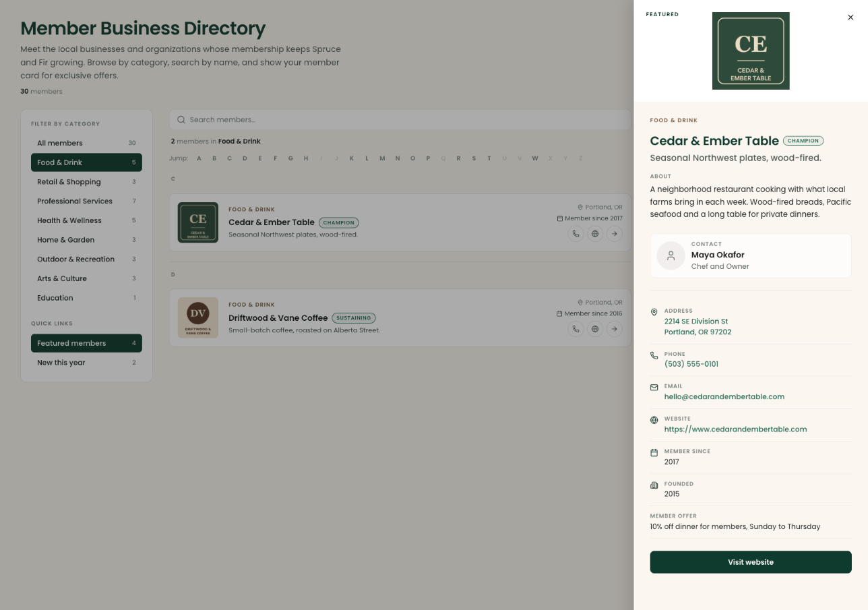The height and width of the screenshot is (610, 868).
Task: Select the Retail & Shopping category
Action: pyautogui.click(x=86, y=182)
